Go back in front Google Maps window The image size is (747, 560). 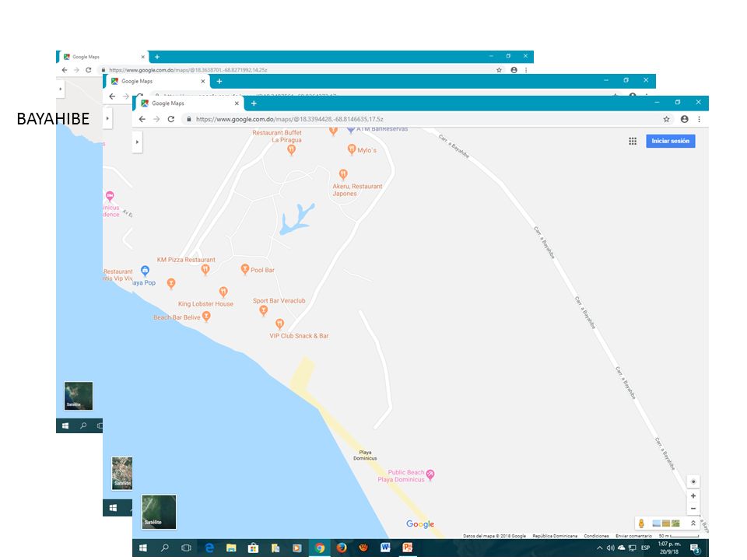142,119
